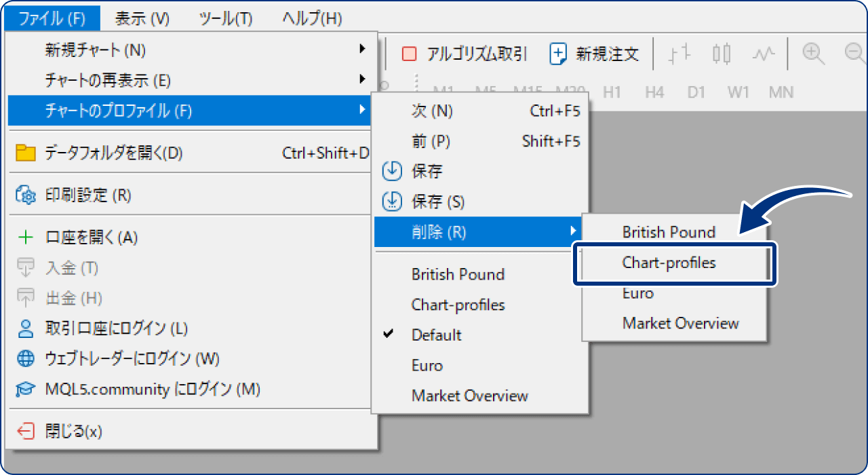Open 印刷設定 (R) entry

coord(191,195)
